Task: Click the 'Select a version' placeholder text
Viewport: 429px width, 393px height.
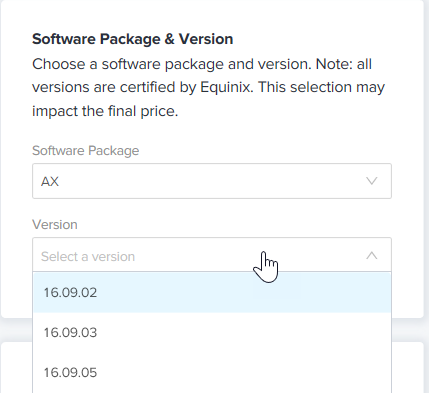Action: [88, 257]
